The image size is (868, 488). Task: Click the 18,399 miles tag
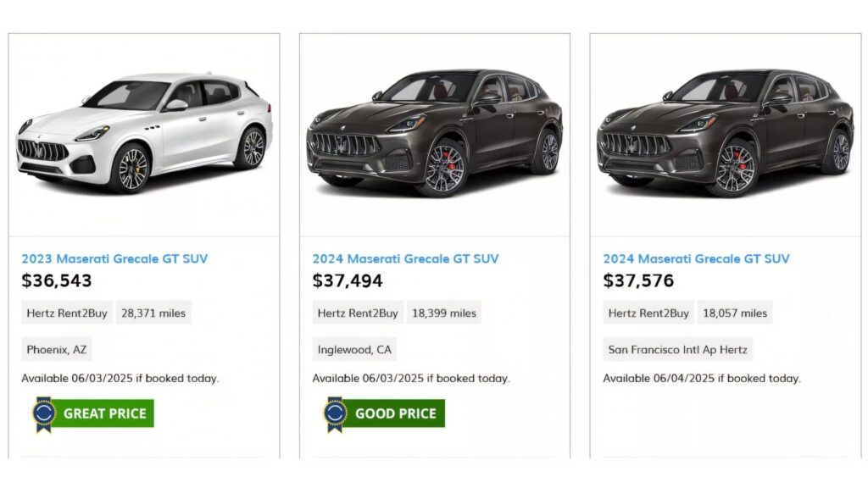444,313
